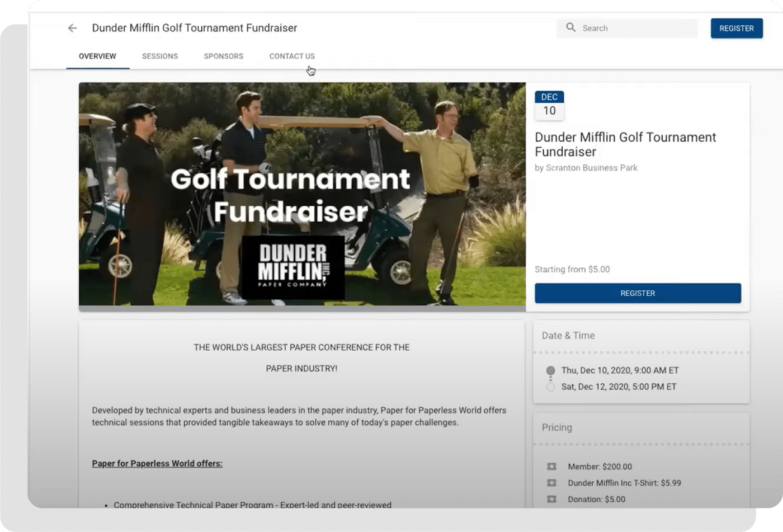Click the T-Shirt ticket icon
The width and height of the screenshot is (783, 532).
tap(551, 483)
